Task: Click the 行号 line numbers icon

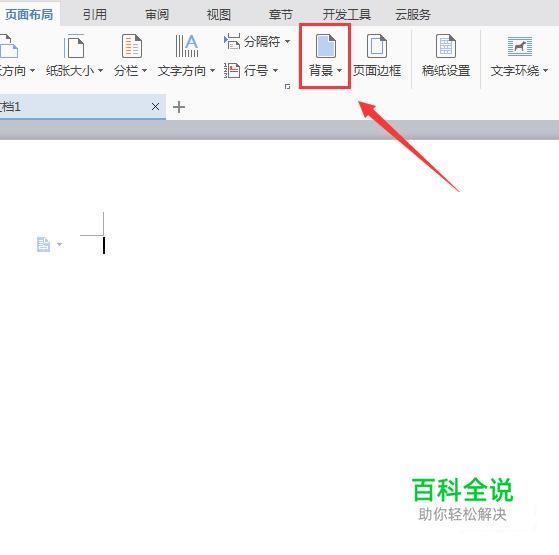Action: click(232, 70)
